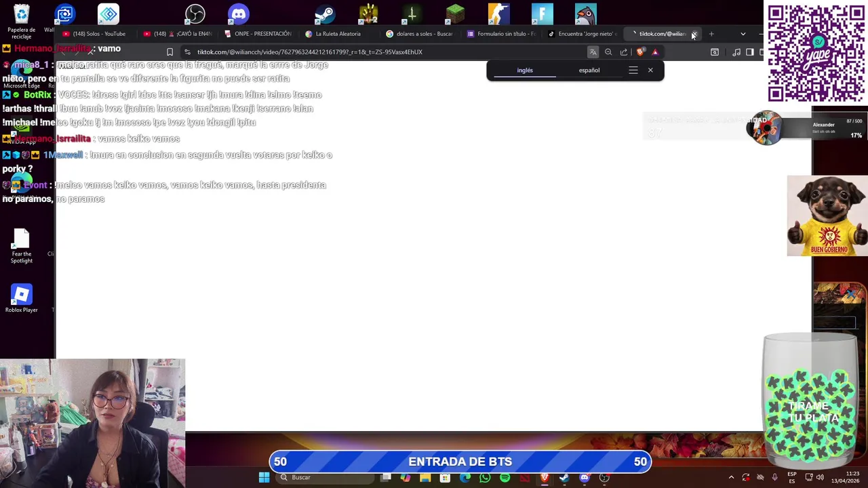Open Discord from the taskbar
Image resolution: width=868 pixels, height=488 pixels.
(x=585, y=478)
